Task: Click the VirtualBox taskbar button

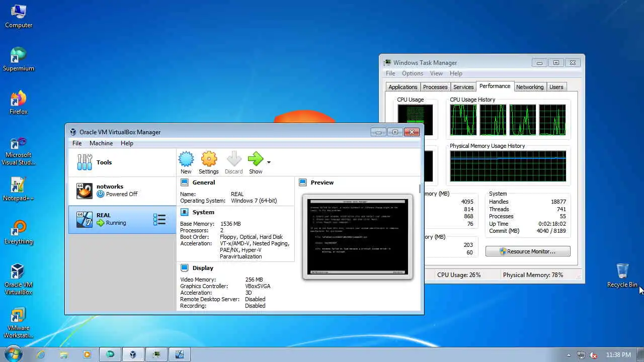Action: pyautogui.click(x=133, y=354)
